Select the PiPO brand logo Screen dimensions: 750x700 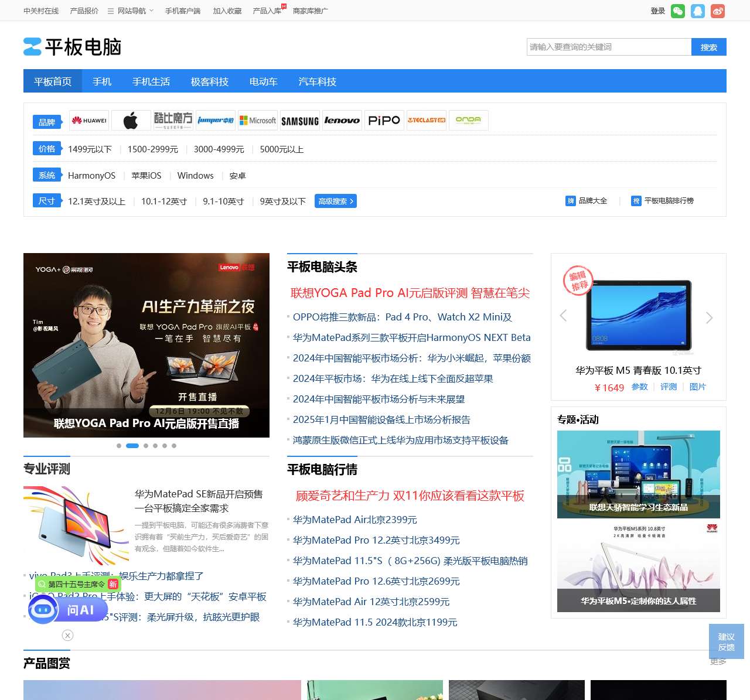point(384,120)
